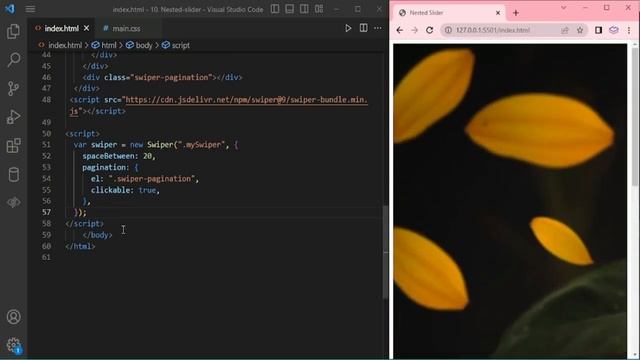Go forward in the browser

coord(415,30)
